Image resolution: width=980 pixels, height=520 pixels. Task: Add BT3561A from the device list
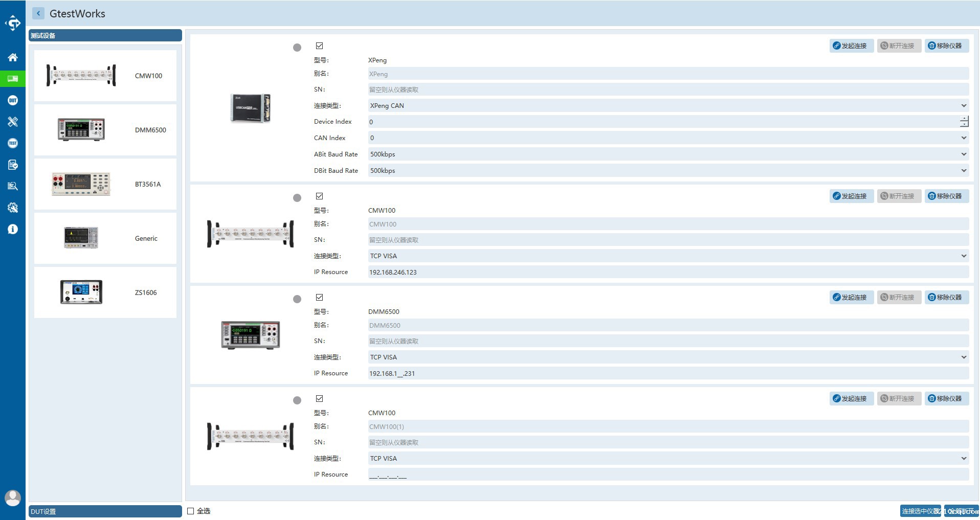(105, 184)
